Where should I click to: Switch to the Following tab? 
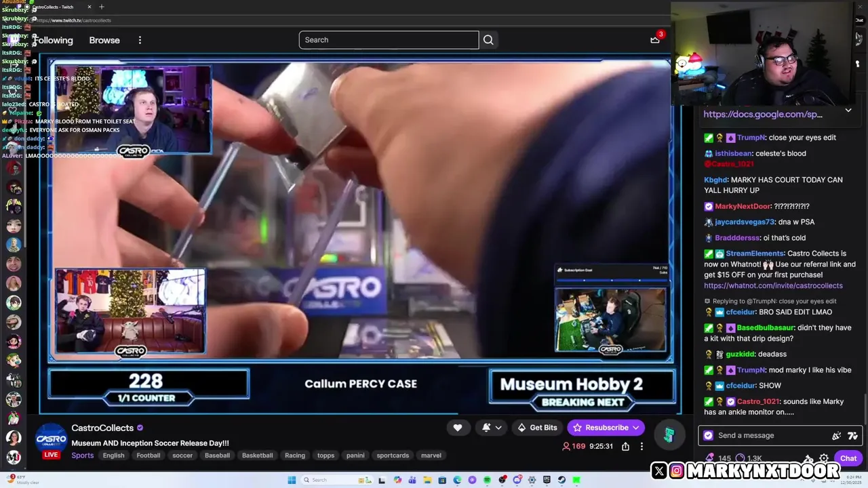coord(53,40)
